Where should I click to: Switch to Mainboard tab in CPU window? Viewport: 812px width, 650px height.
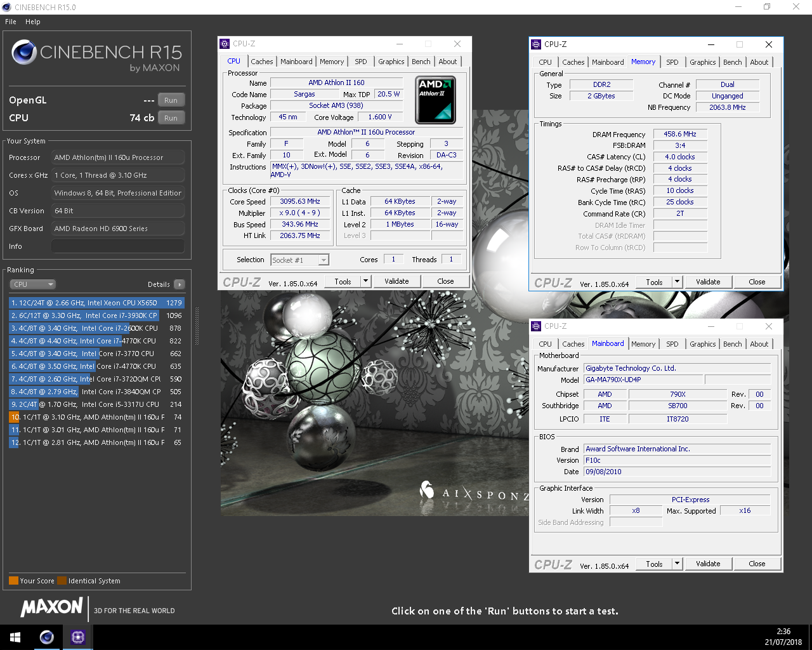296,62
